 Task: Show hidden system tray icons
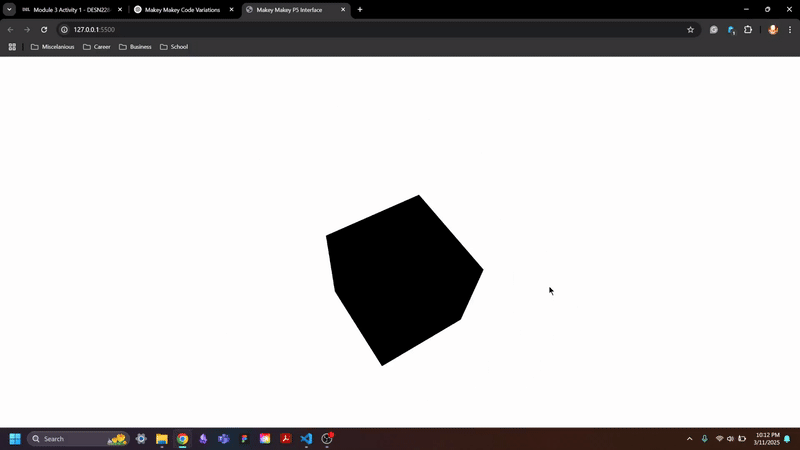[x=690, y=439]
